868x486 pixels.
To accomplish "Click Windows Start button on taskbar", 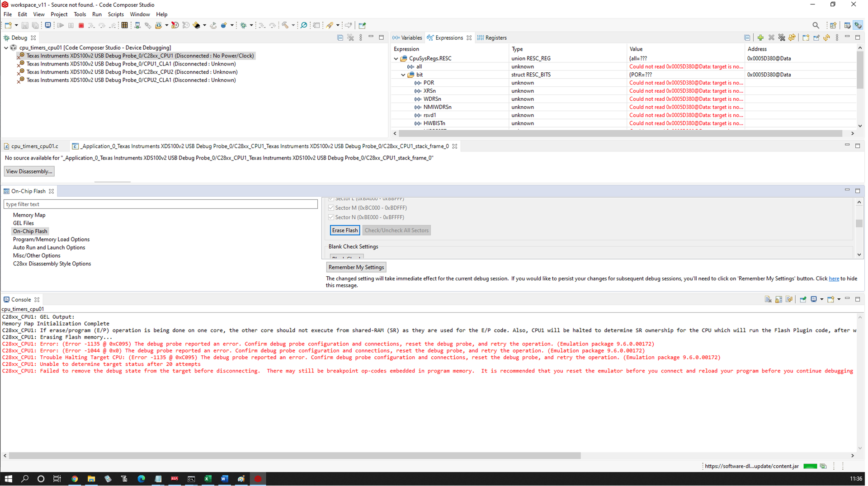I will click(x=8, y=478).
